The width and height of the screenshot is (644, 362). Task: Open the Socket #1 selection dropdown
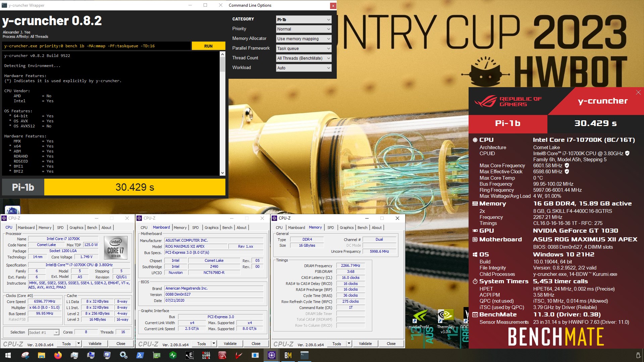(x=44, y=333)
